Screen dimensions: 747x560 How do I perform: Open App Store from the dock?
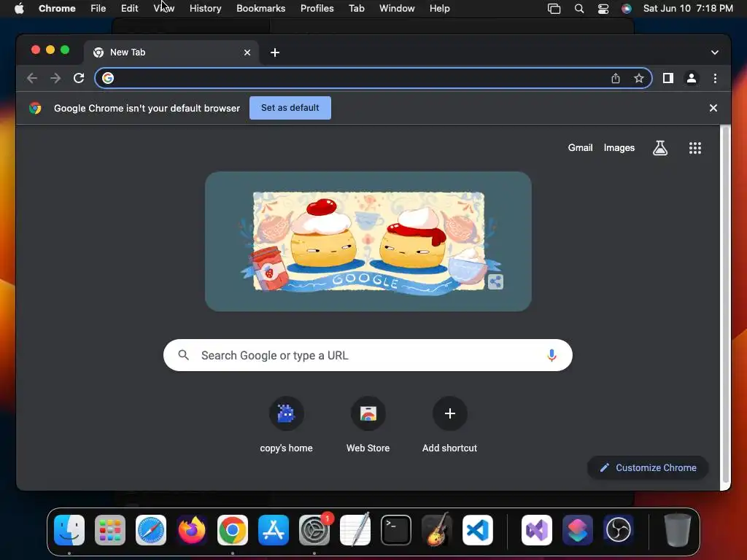(x=274, y=530)
